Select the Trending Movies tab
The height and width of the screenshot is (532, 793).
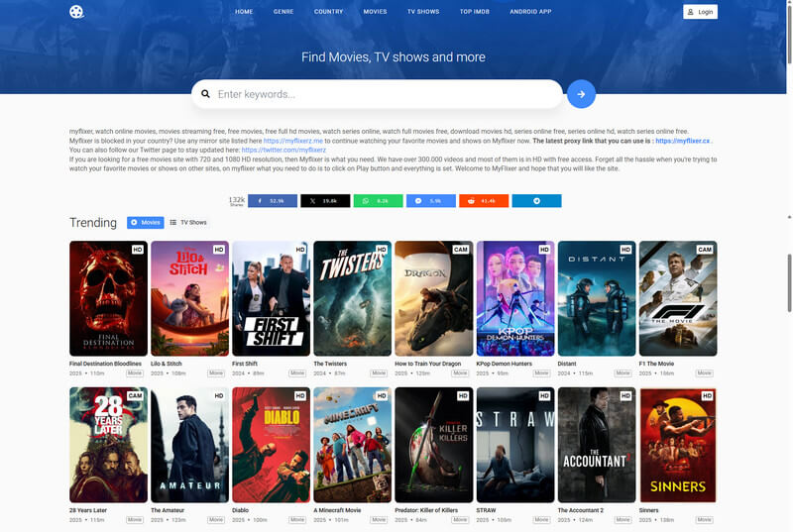(x=145, y=222)
